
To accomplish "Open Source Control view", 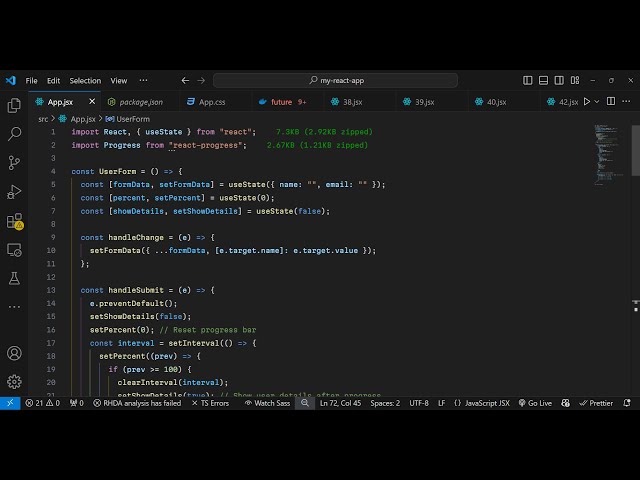I will (x=14, y=162).
